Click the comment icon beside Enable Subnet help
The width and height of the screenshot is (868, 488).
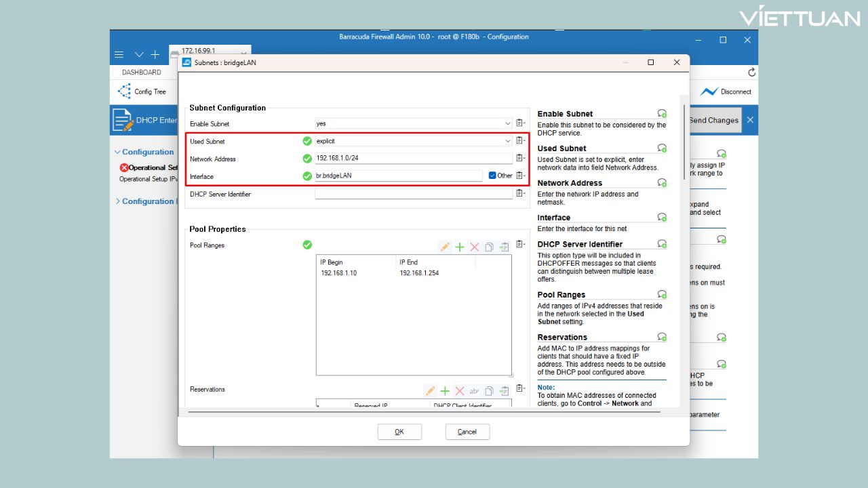(x=662, y=114)
